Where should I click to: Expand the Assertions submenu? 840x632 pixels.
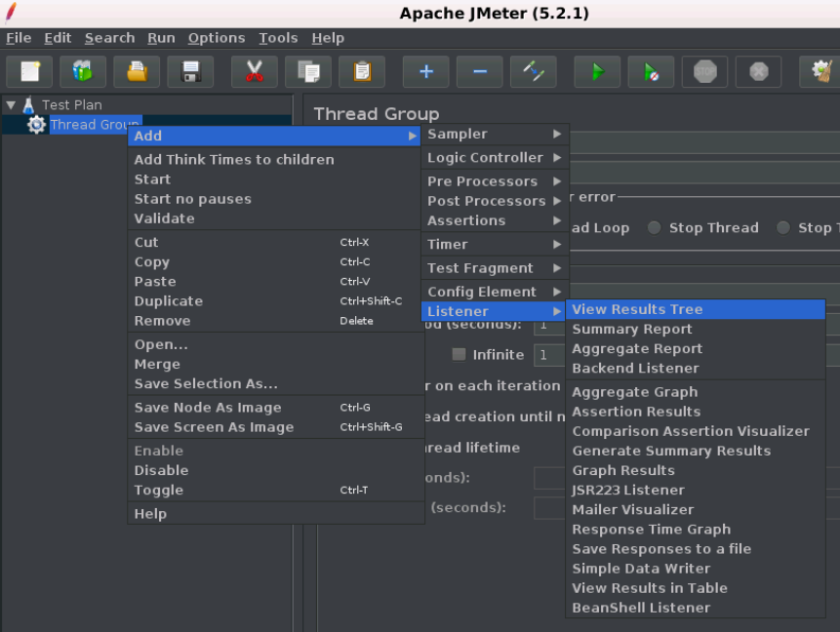[x=495, y=220]
